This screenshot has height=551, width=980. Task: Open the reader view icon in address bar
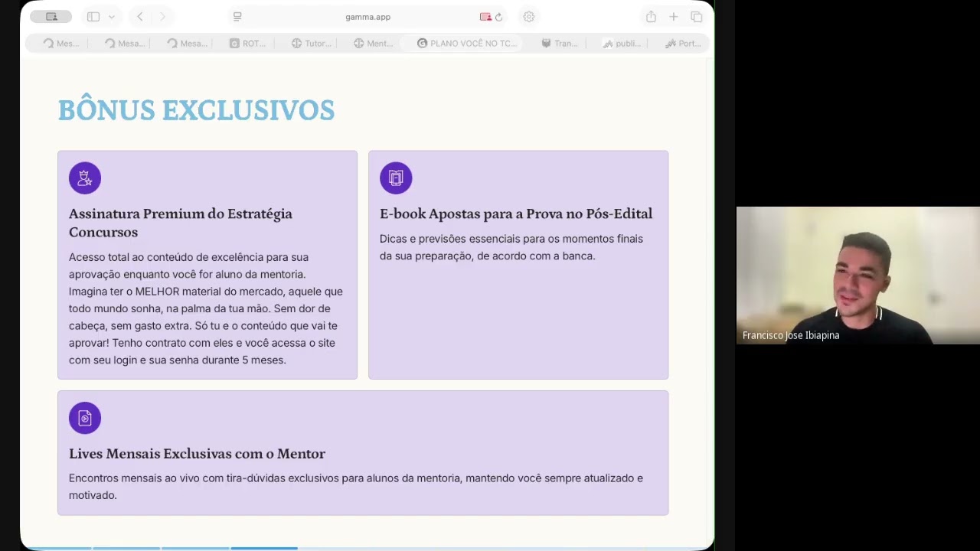pyautogui.click(x=237, y=17)
